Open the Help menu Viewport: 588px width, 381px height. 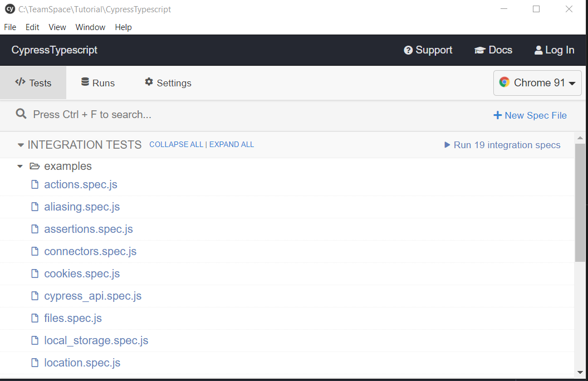coord(124,27)
